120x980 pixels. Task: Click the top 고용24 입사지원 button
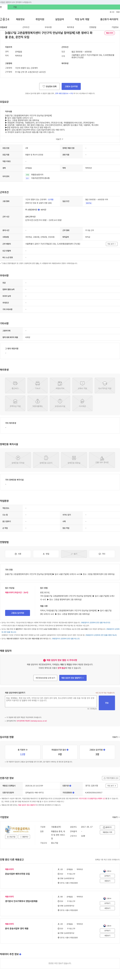71,86
